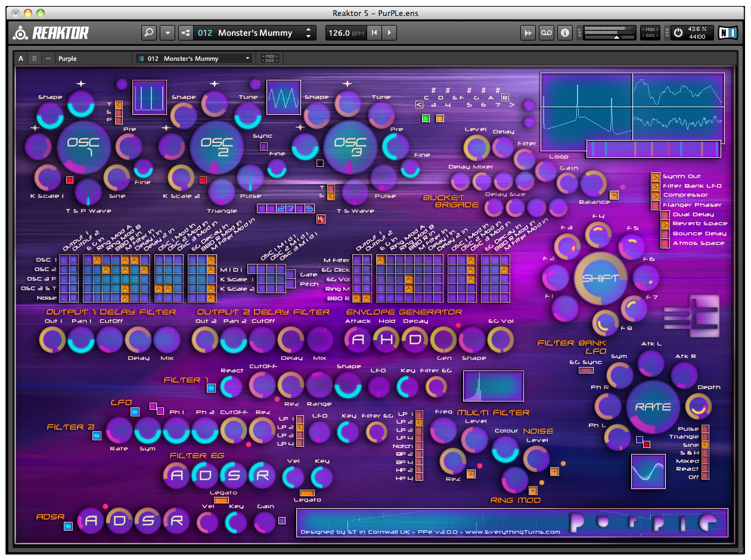Image resolution: width=751 pixels, height=560 pixels.
Task: Enable the Atmos Space effect
Action: 665,243
